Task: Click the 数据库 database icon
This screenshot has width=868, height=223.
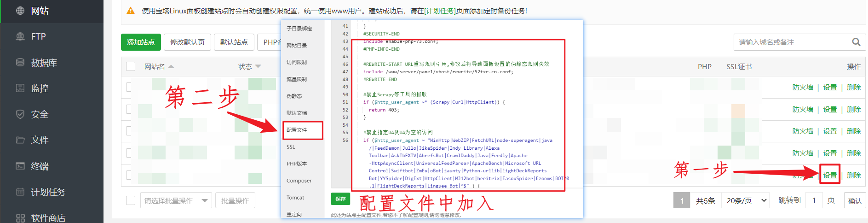Action: point(20,62)
